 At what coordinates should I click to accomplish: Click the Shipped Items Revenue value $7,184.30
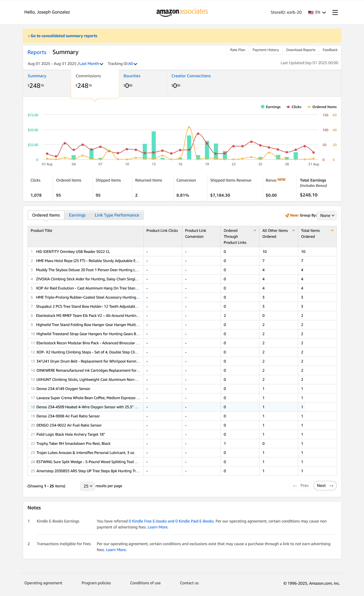pos(220,195)
